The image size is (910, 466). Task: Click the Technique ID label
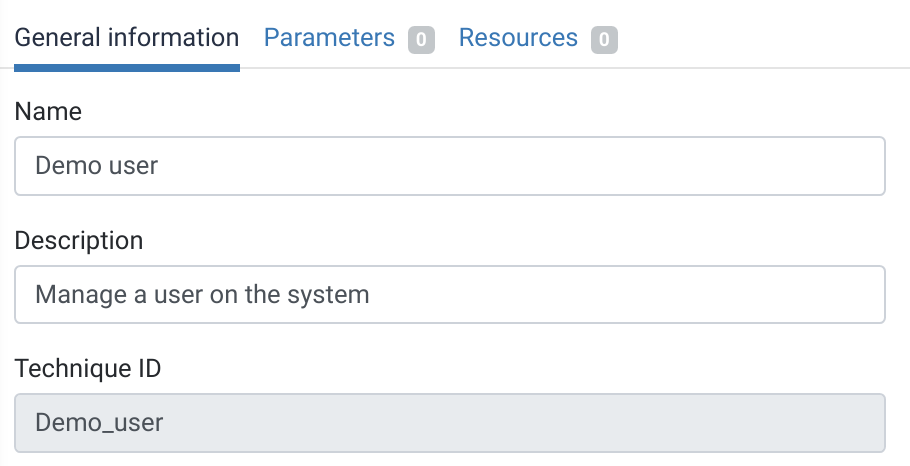coord(88,369)
